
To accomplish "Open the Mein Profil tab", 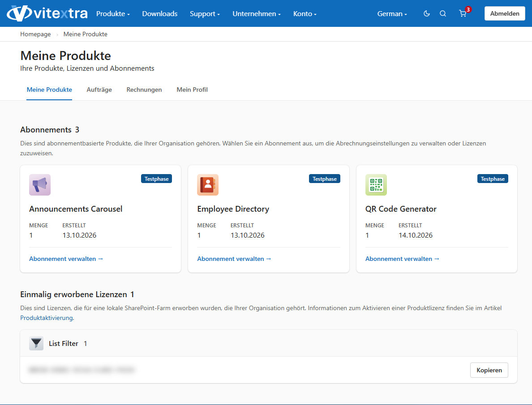I will click(x=192, y=90).
